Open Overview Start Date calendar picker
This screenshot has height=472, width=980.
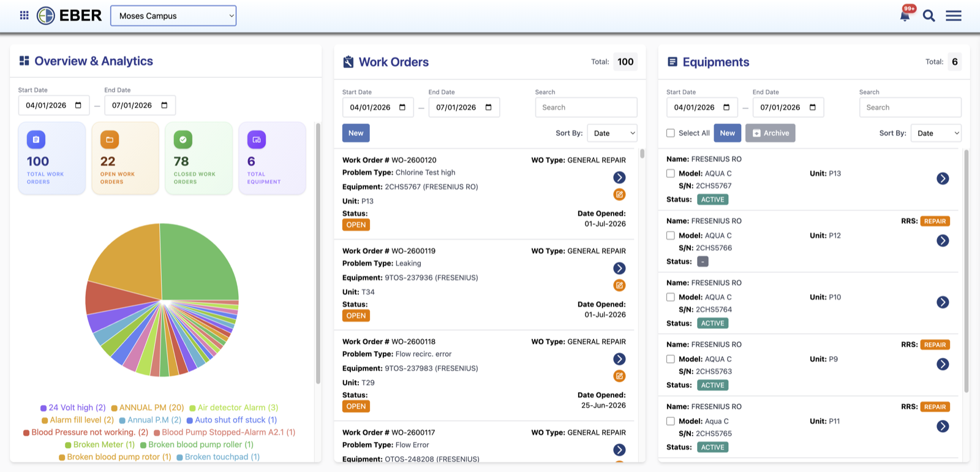tap(78, 105)
